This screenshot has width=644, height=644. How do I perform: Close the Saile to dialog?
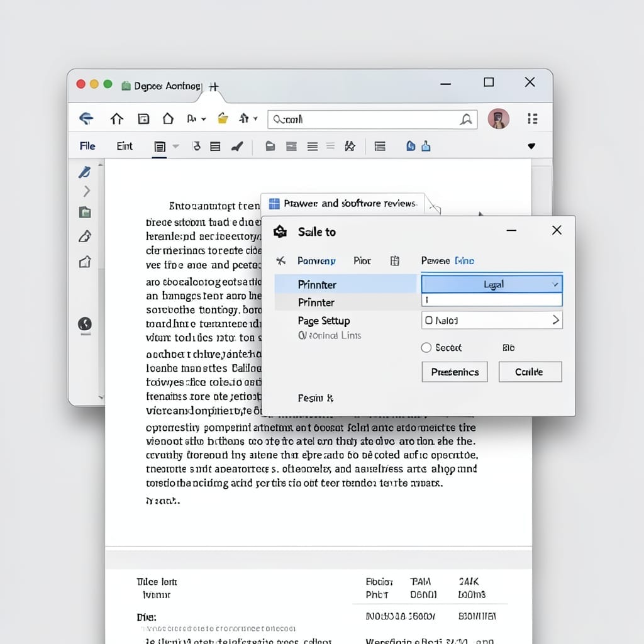point(557,230)
